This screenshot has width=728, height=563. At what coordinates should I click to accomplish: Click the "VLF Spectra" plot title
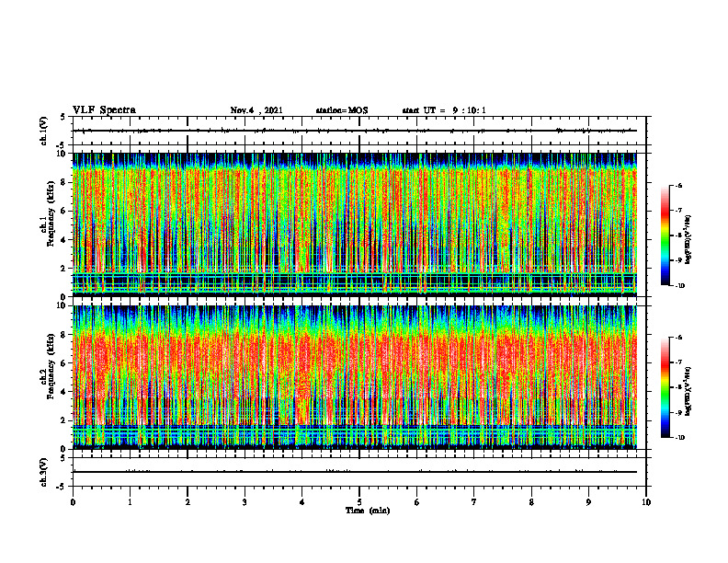click(104, 110)
